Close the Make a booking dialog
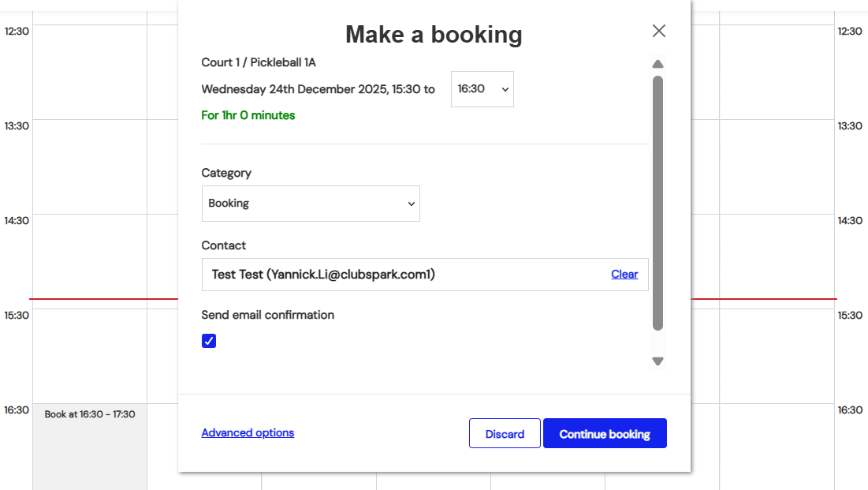The image size is (868, 490). pos(659,31)
